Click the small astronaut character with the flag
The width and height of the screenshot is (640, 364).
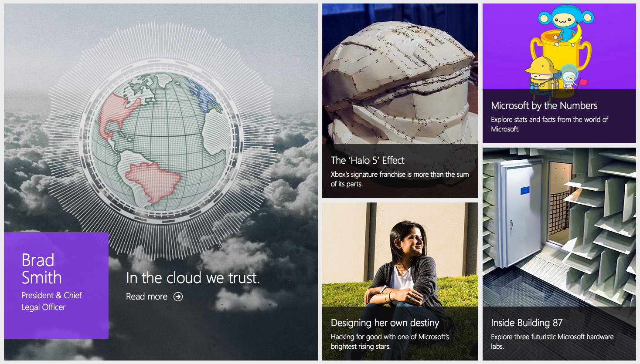point(570,78)
